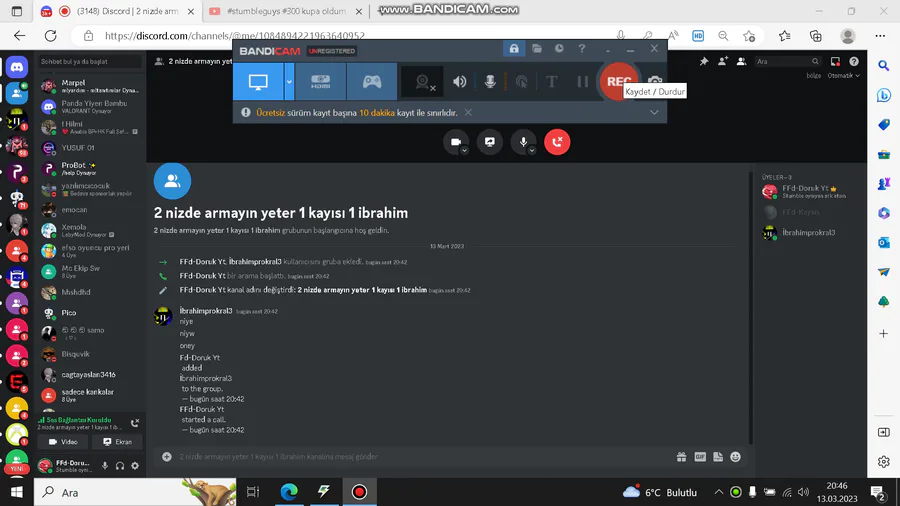Mute microphone in Discord call controls

tap(522, 141)
